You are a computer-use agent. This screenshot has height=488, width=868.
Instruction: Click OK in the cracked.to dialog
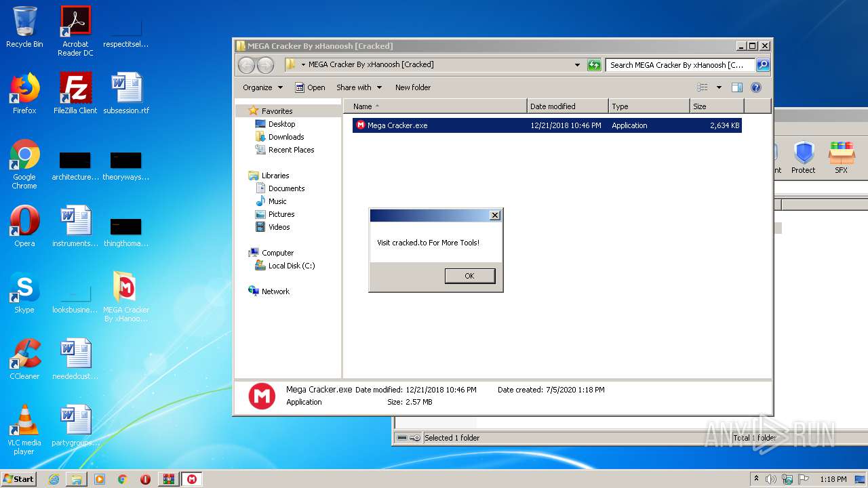point(469,276)
